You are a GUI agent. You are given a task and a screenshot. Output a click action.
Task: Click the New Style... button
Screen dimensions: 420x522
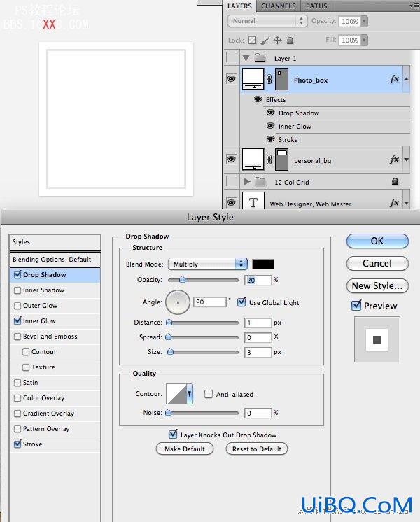click(x=377, y=285)
